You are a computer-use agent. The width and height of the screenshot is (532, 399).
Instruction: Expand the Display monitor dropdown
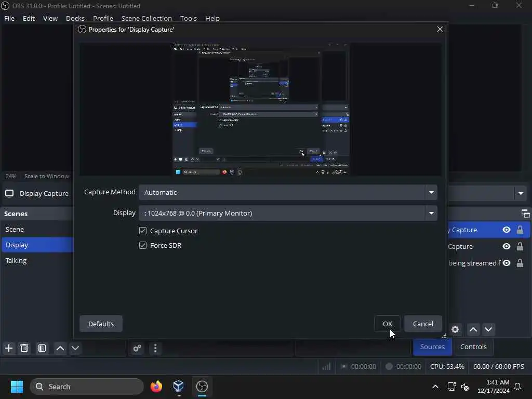click(431, 213)
